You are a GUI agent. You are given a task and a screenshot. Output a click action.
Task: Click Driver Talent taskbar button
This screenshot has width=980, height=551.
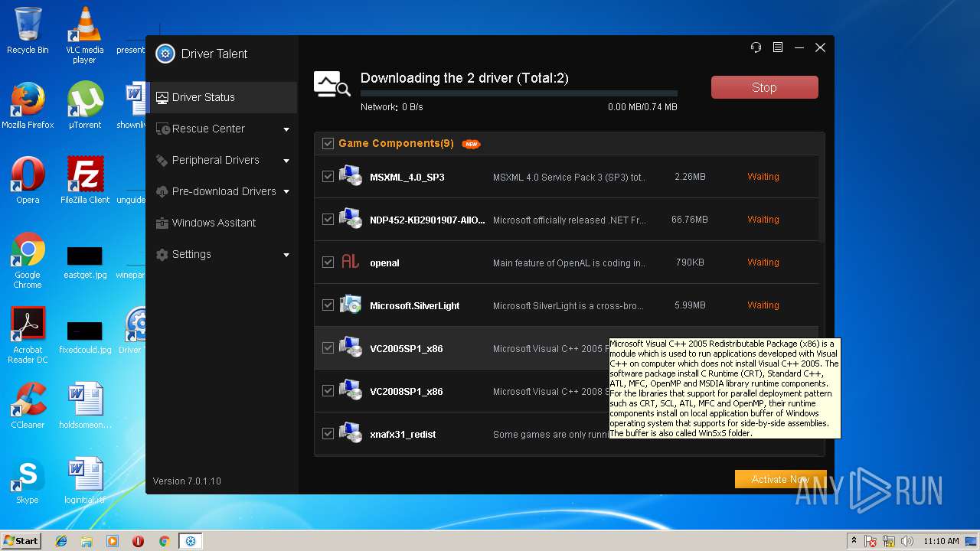pyautogui.click(x=191, y=541)
